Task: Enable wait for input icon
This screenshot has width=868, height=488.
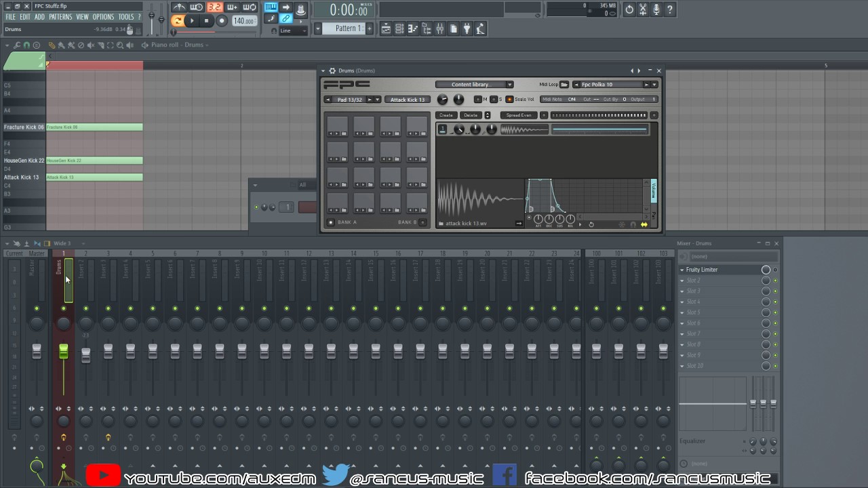Action: coord(197,7)
